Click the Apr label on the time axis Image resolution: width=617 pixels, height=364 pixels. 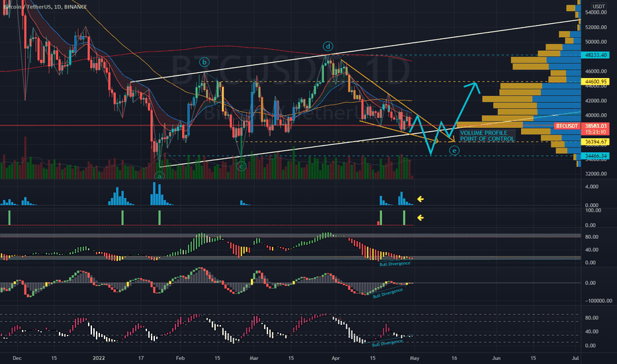point(336,358)
